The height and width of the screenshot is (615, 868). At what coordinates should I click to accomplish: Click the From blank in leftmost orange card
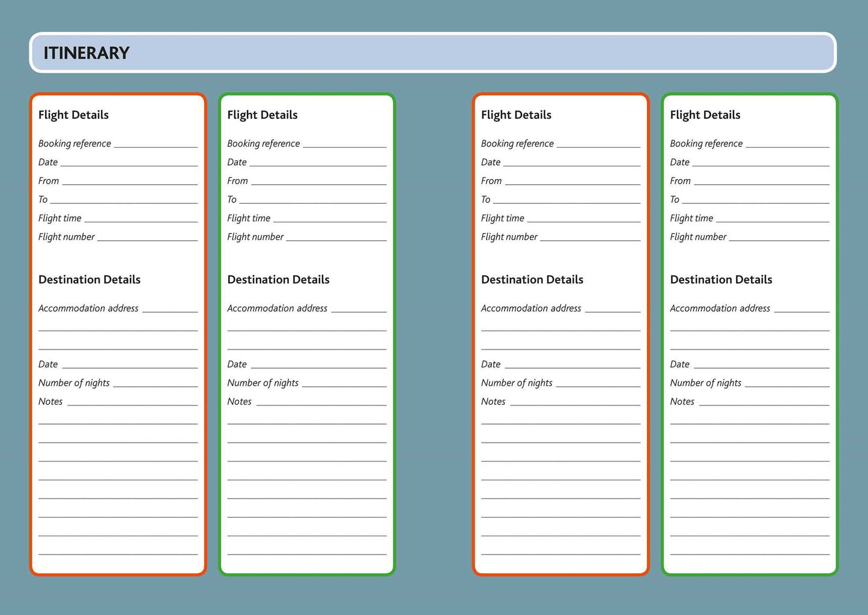point(130,181)
